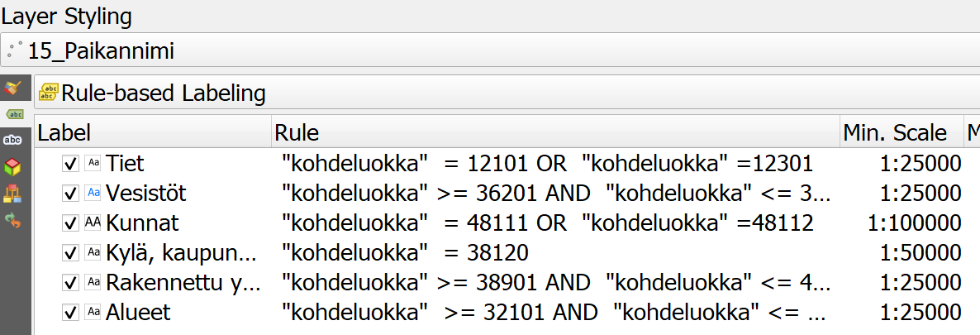Click the Min. Scale column header
Viewport: 980px width, 335px height.
pyautogui.click(x=902, y=132)
